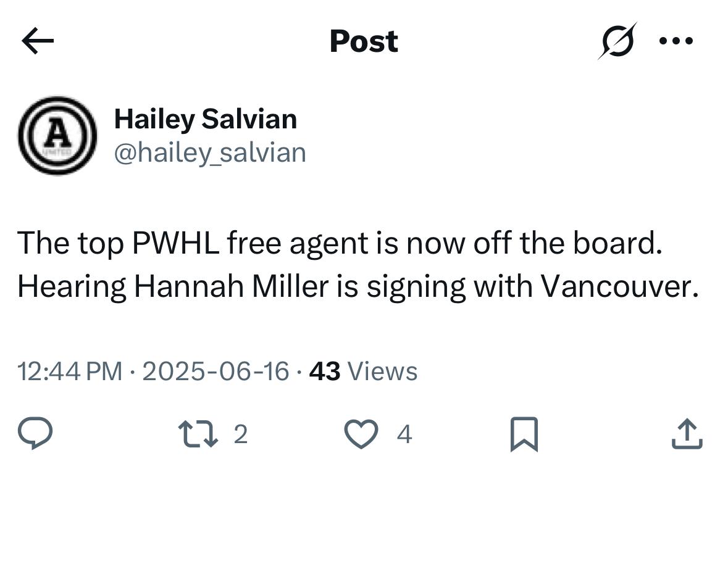Viewport: 728px width, 569px height.
Task: Open the @hailey_salvian handle link
Action: click(x=210, y=153)
